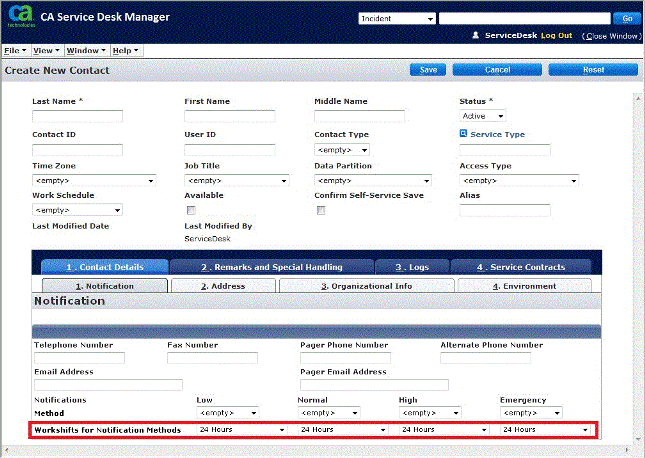
Task: Expand the Contact Type dropdown
Action: (341, 150)
